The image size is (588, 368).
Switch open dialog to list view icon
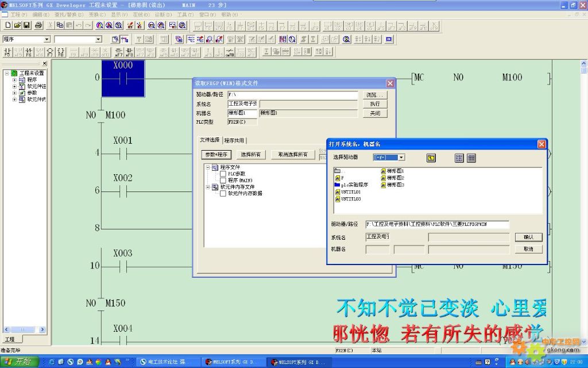coord(459,158)
